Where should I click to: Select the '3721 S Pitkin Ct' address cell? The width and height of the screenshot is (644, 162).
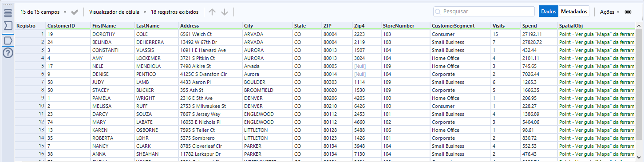coord(210,58)
